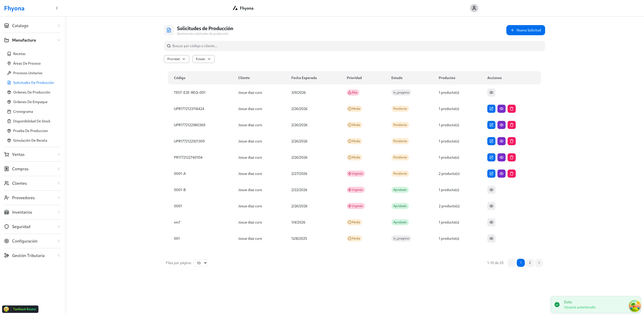Open rows per page selector
Viewport: 644px width, 315px height.
click(x=201, y=263)
